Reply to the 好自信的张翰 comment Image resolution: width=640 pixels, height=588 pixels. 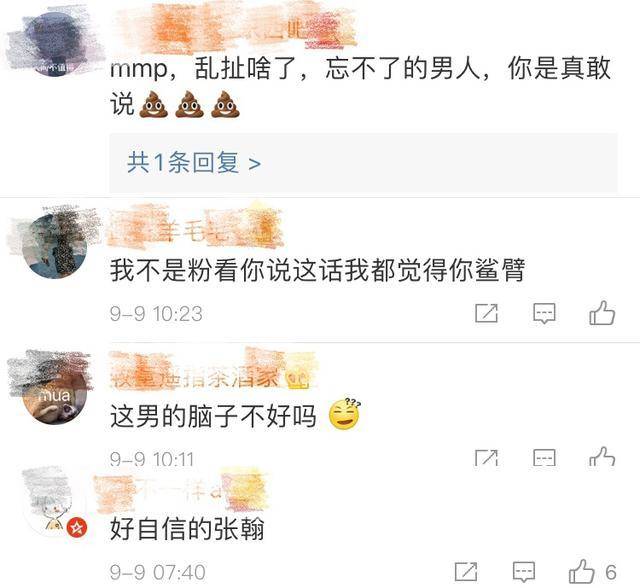[524, 572]
